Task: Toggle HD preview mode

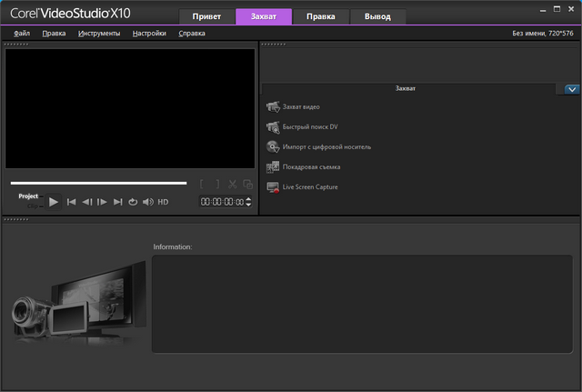Action: pyautogui.click(x=163, y=202)
